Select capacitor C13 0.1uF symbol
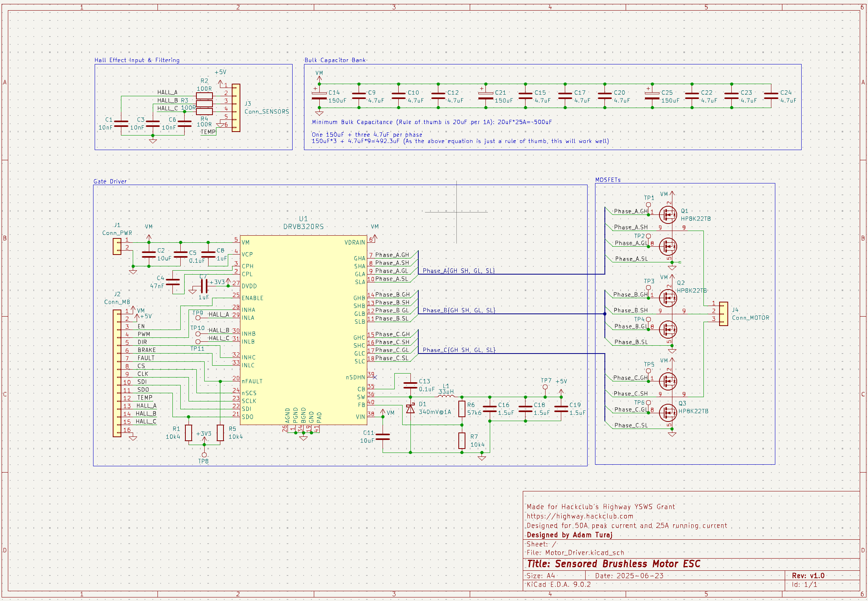868x601 pixels. click(x=410, y=385)
